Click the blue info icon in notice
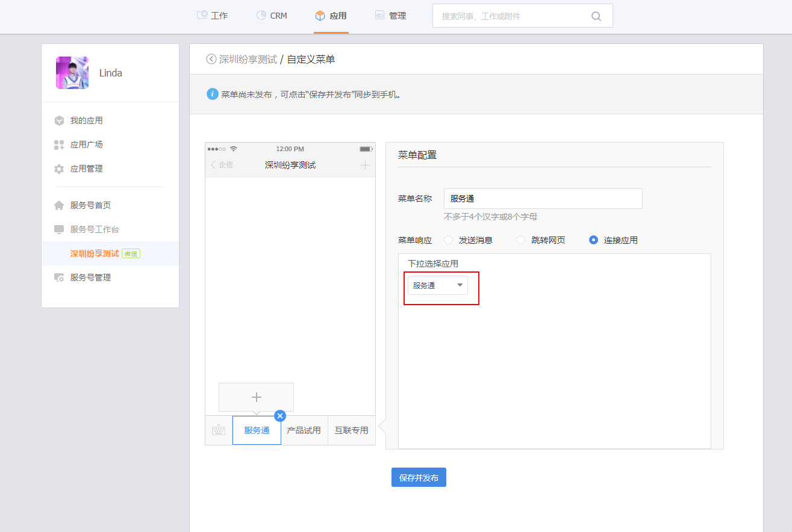The width and height of the screenshot is (792, 532). (212, 94)
